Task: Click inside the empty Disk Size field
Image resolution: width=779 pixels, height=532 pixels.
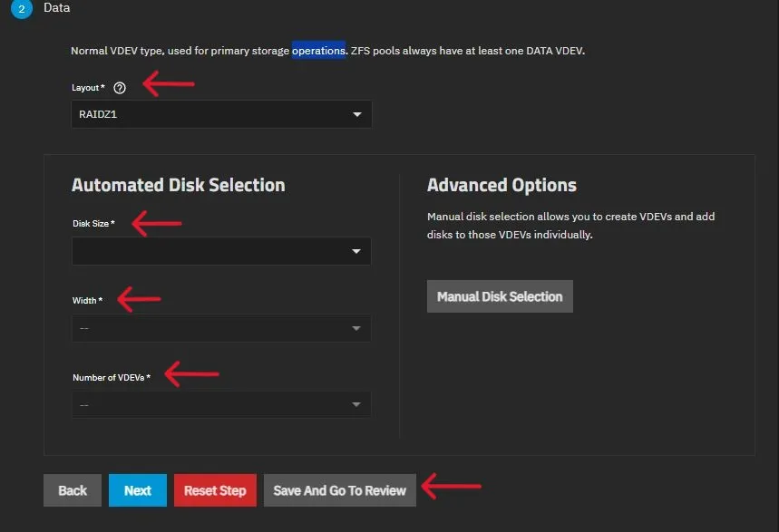Action: pos(181,251)
